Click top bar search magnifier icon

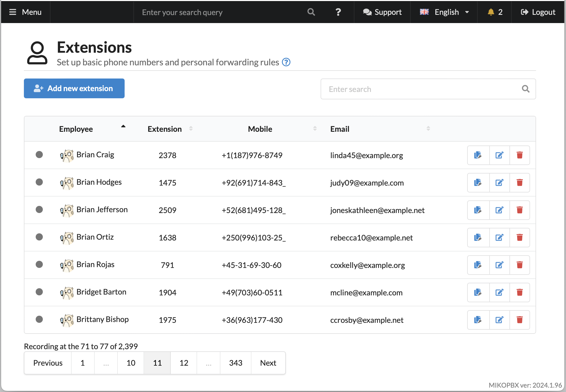[311, 12]
